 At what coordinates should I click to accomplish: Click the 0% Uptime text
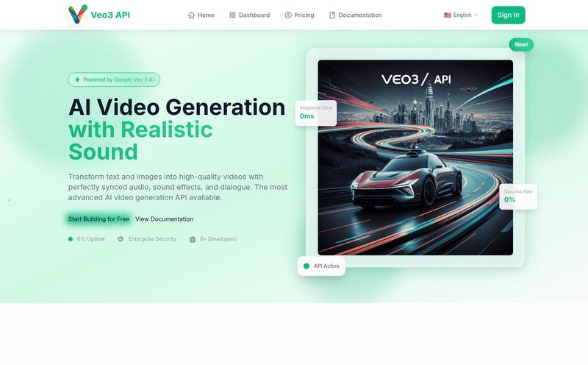tap(90, 239)
